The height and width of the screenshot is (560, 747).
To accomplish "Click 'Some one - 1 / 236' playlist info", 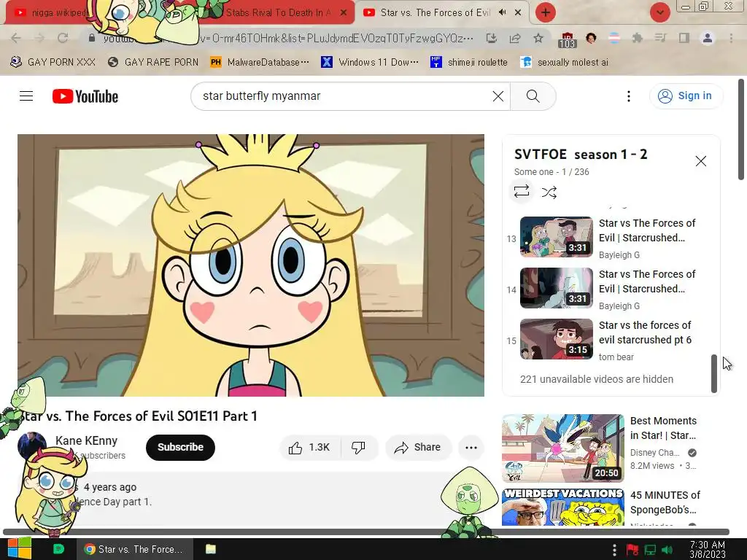I will 551,172.
